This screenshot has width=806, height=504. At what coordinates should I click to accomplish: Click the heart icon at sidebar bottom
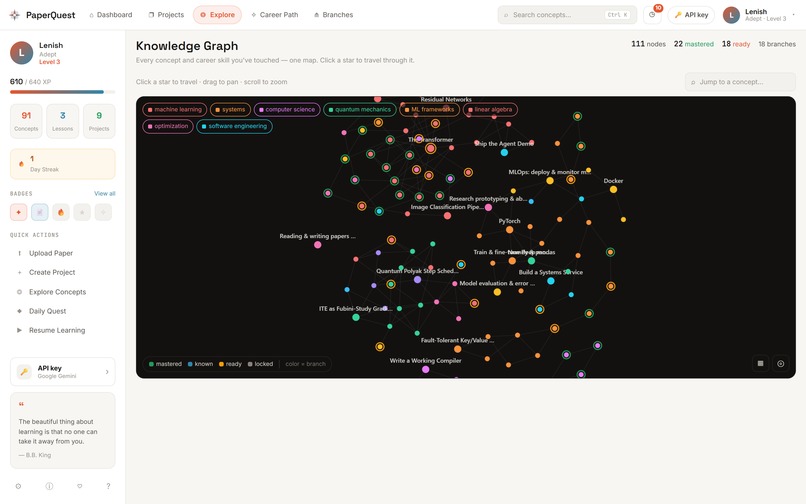[x=80, y=486]
